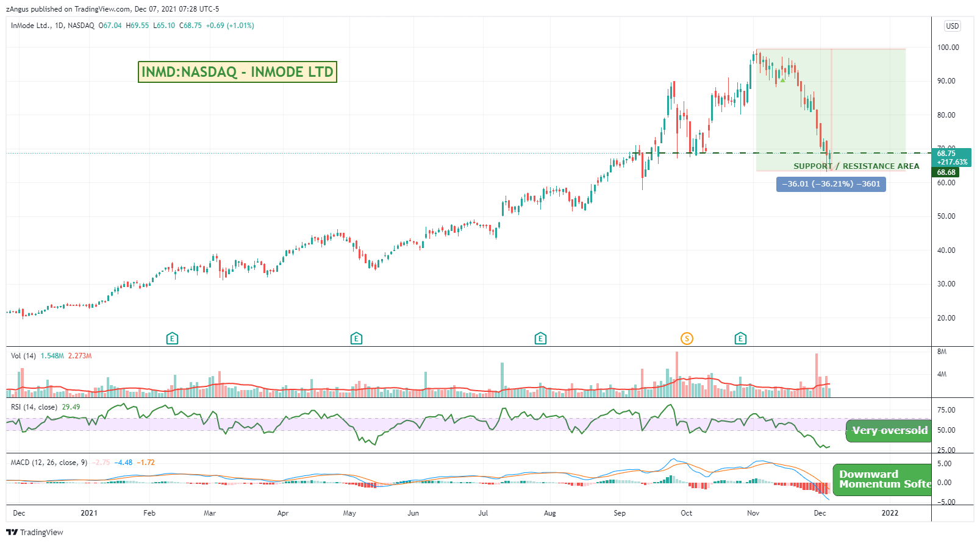The height and width of the screenshot is (543, 980).
Task: Click the small green triangle marker on chart
Action: [782, 80]
